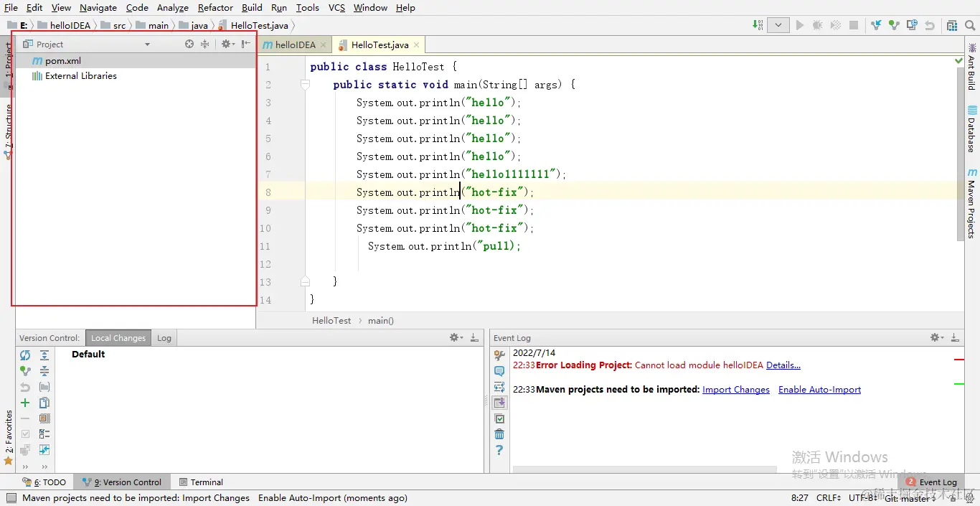Toggle Scroll to End icon in Event Log
Image resolution: width=980 pixels, height=506 pixels.
click(x=499, y=403)
